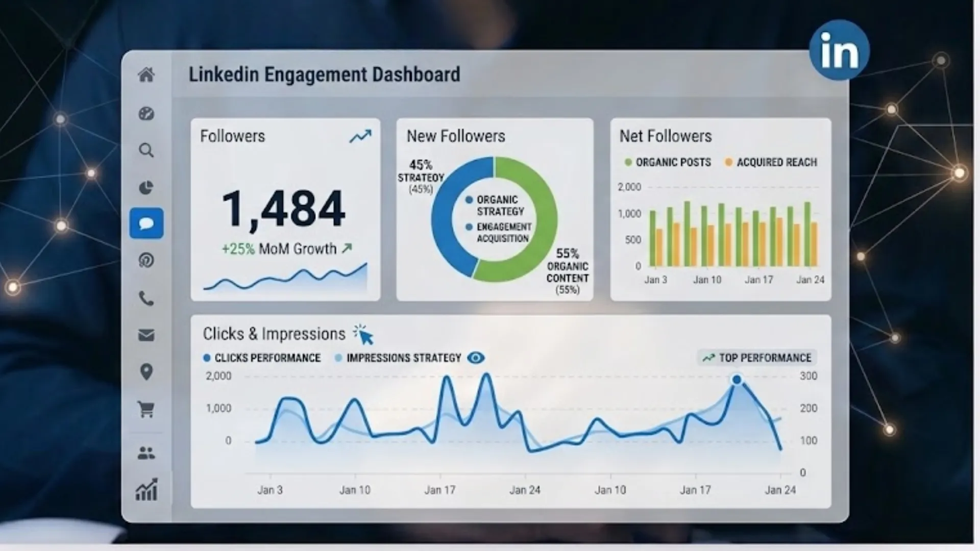The height and width of the screenshot is (551, 980).
Task: Click the Net Followers card heading
Action: coord(666,136)
